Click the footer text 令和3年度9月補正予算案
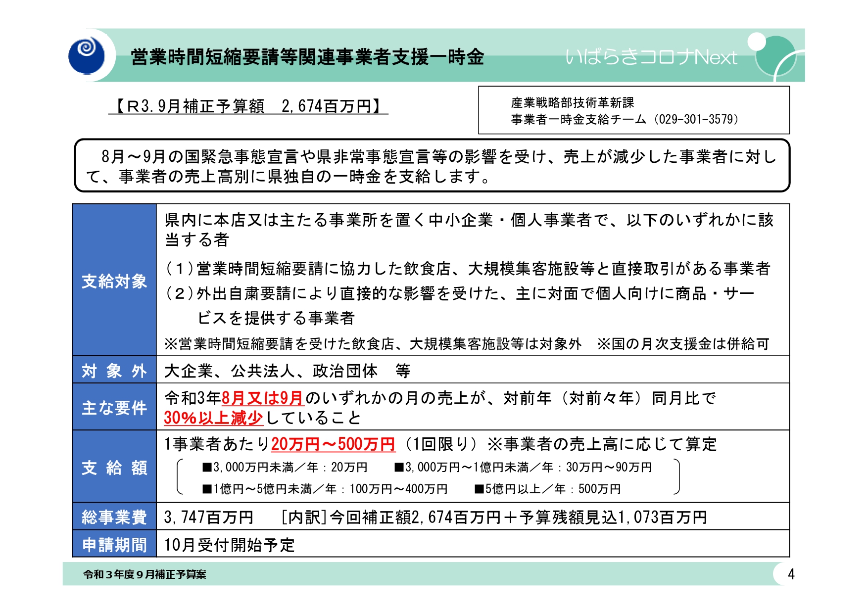868x614 pixels. [x=145, y=574]
